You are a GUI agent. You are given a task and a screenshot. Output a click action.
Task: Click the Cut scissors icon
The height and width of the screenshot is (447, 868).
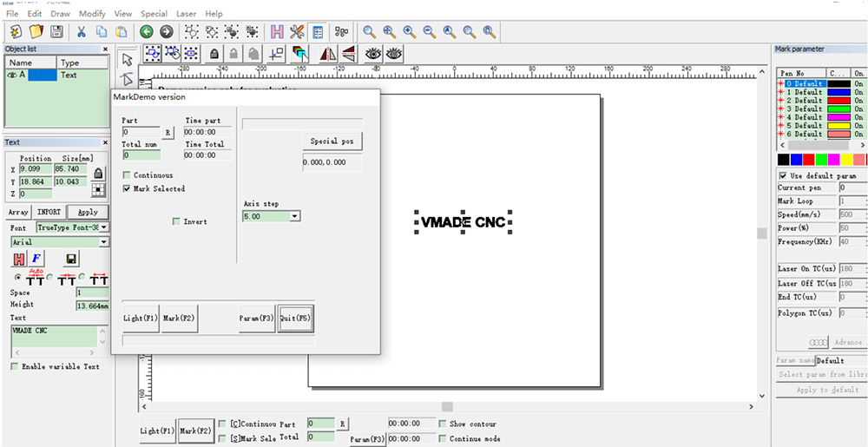82,31
